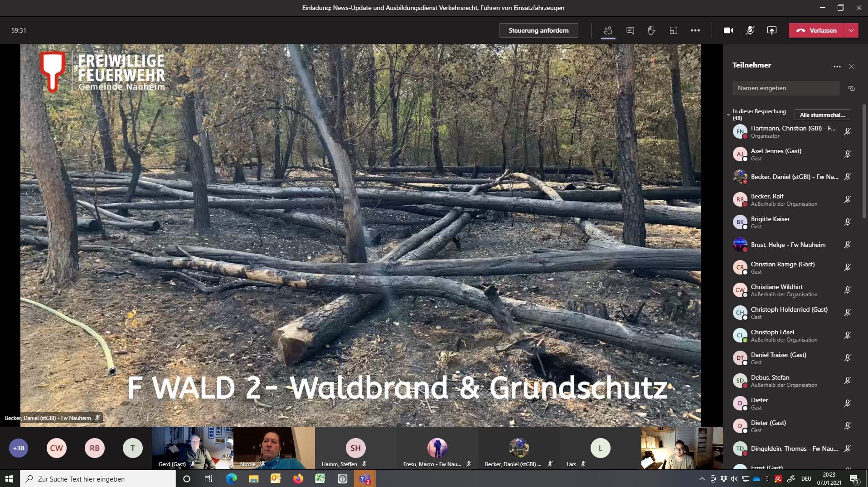
Task: Mute Axel Jennes microphone in list
Action: [847, 154]
